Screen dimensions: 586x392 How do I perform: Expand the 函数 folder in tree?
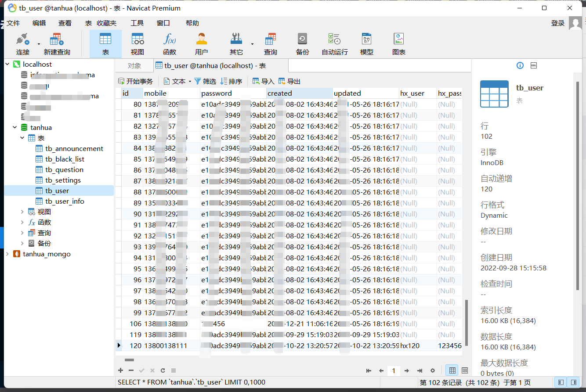22,222
